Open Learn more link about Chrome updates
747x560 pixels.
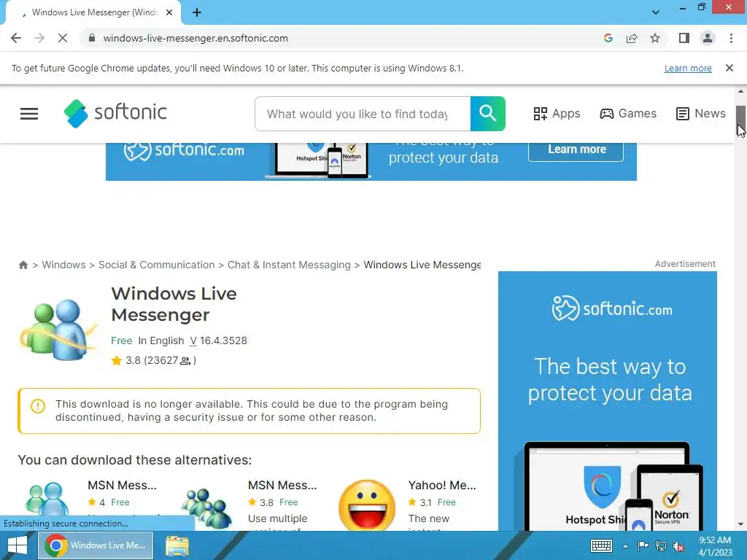click(688, 68)
